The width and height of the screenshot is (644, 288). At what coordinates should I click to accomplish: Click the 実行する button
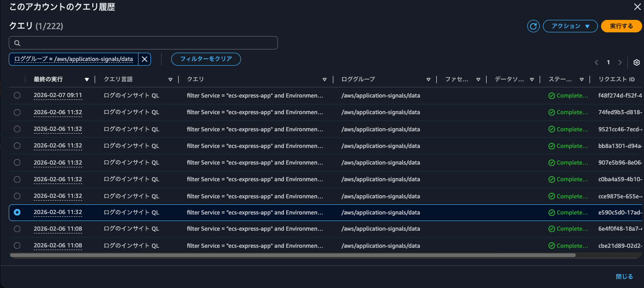[621, 26]
